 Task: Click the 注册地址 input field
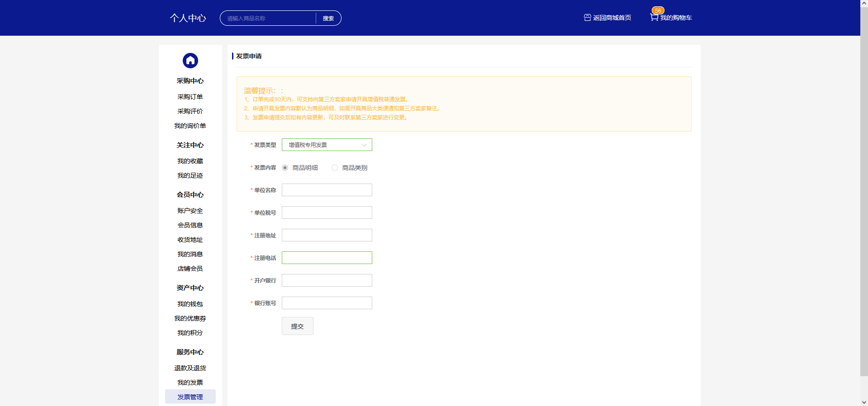point(327,235)
